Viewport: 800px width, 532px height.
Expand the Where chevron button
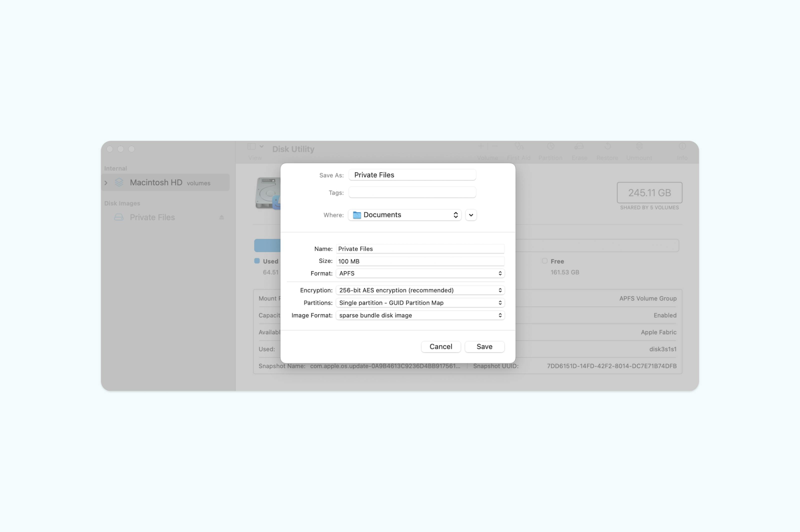(471, 215)
